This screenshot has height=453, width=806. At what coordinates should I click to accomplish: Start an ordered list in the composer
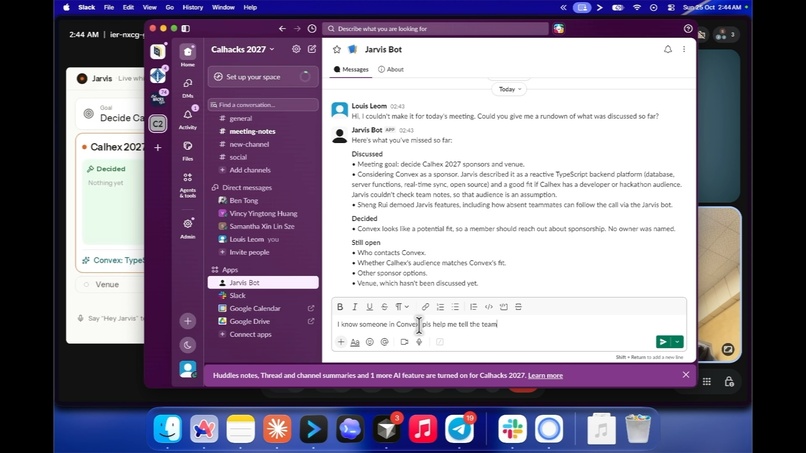pos(441,306)
